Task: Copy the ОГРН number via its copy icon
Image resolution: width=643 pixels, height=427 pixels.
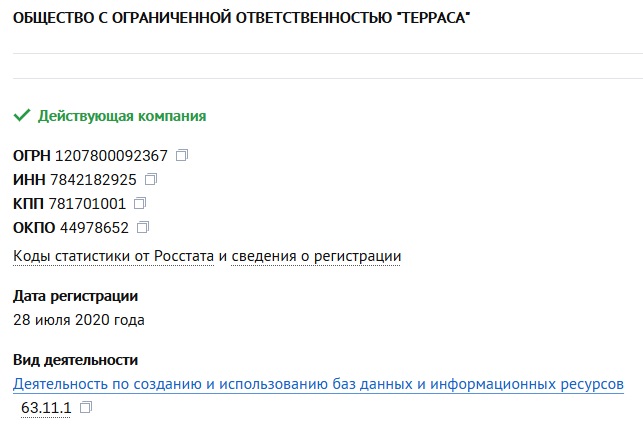Action: click(x=182, y=156)
